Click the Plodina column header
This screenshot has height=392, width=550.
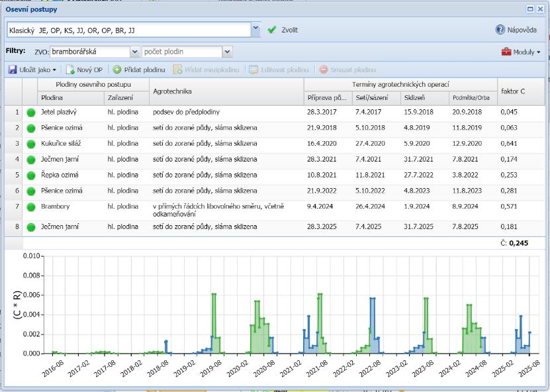71,98
